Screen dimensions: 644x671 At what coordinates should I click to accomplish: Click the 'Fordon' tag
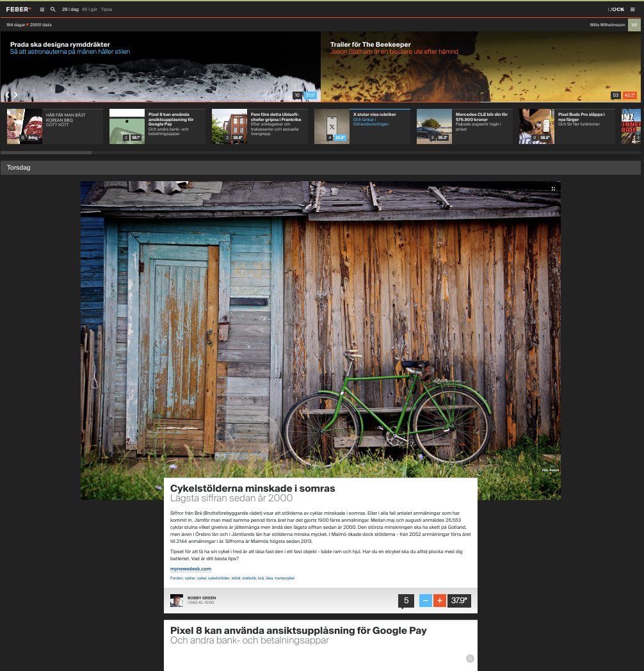pyautogui.click(x=176, y=578)
